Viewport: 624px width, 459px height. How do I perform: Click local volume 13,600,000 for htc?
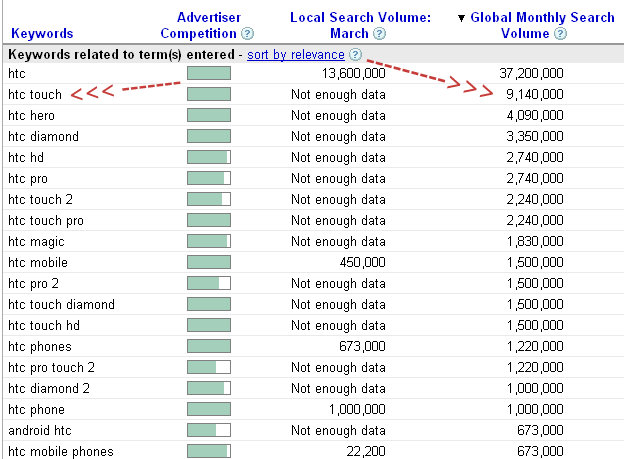tap(353, 73)
